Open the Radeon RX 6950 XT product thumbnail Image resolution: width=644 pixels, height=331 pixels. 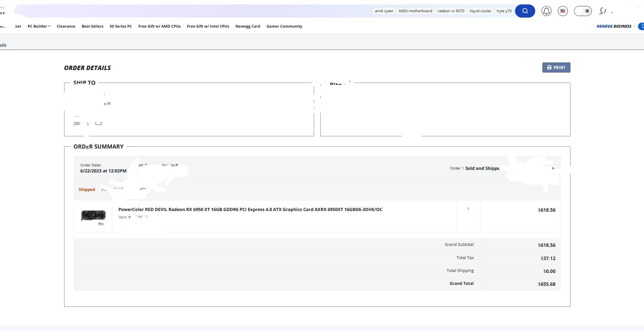coord(93,216)
